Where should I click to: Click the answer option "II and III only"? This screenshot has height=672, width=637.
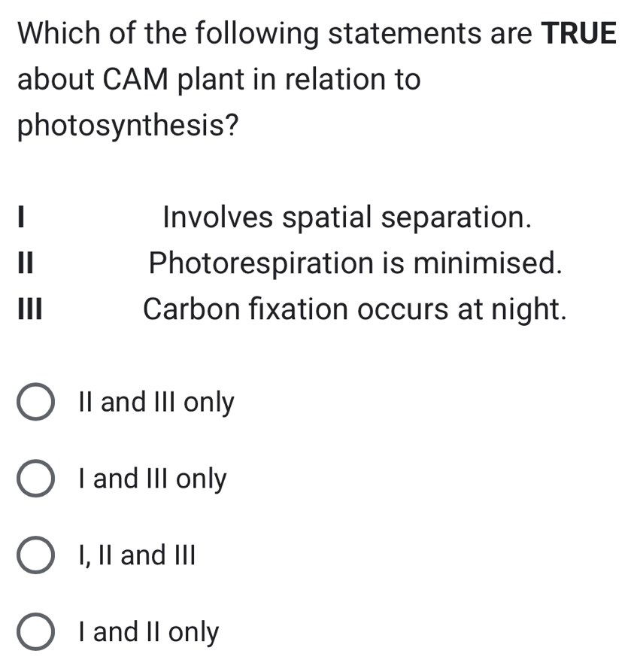(156, 403)
